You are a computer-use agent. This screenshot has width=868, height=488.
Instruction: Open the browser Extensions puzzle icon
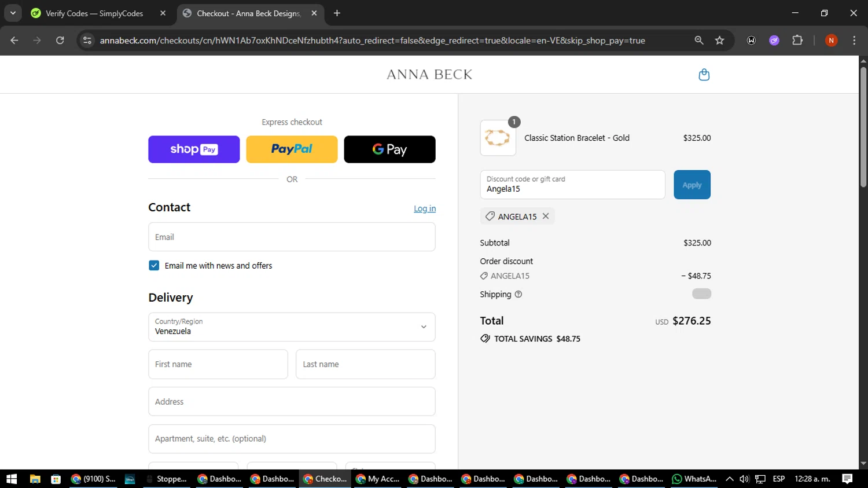pyautogui.click(x=797, y=41)
